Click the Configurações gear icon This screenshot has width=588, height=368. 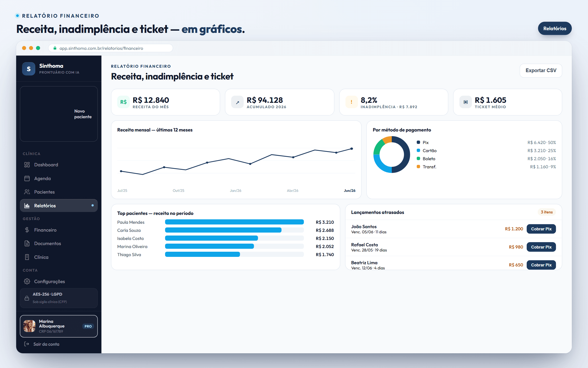(x=27, y=281)
